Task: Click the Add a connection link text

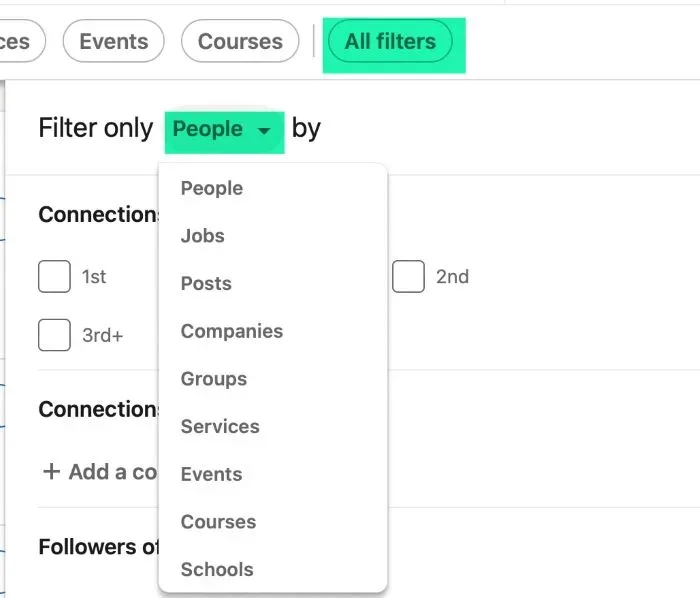Action: tap(112, 471)
